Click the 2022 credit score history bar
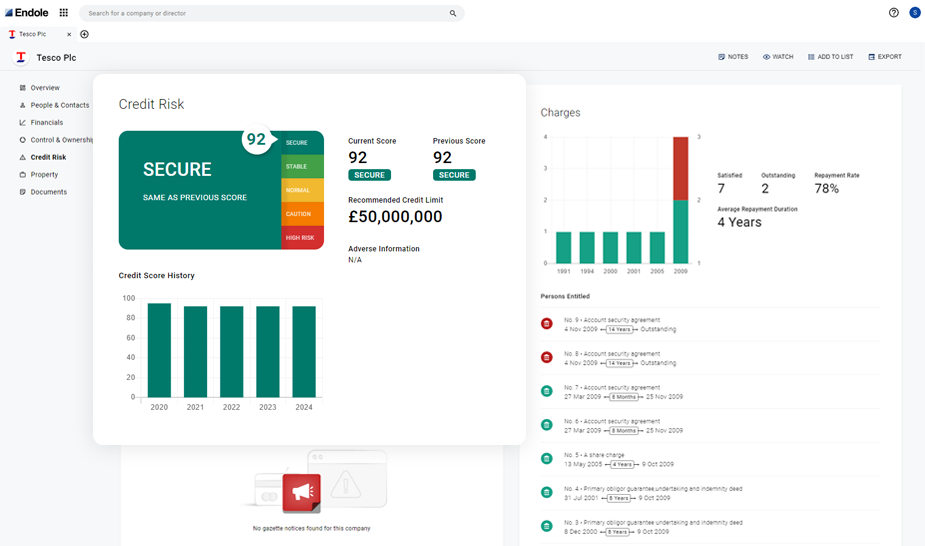The height and width of the screenshot is (546, 925). pyautogui.click(x=231, y=351)
